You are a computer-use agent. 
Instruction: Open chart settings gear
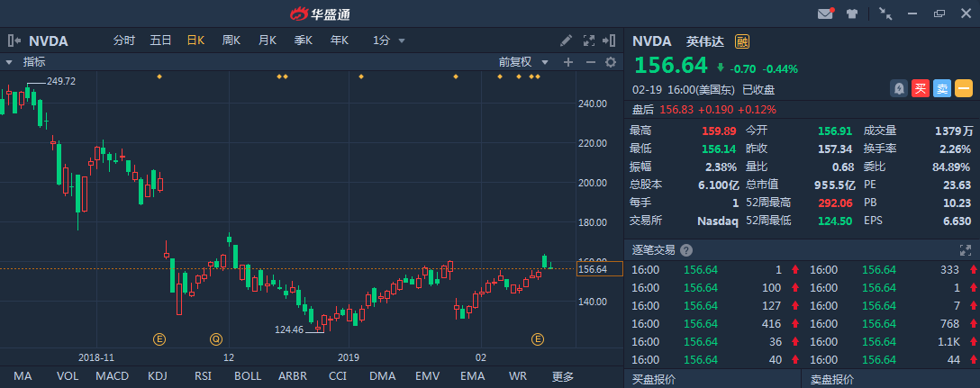pos(611,62)
